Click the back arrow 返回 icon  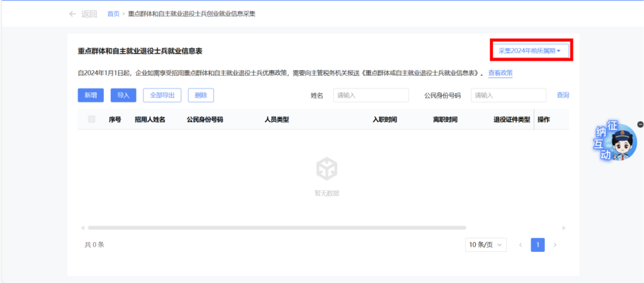[x=73, y=14]
